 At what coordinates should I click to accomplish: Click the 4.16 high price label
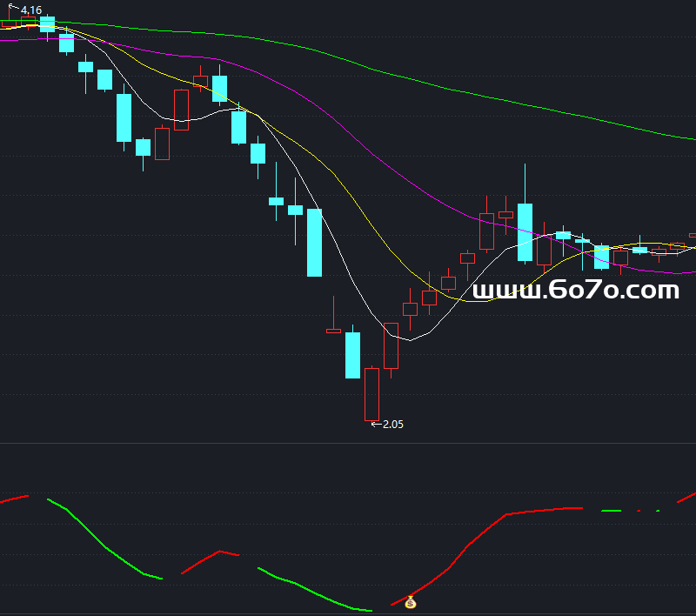pos(31,10)
